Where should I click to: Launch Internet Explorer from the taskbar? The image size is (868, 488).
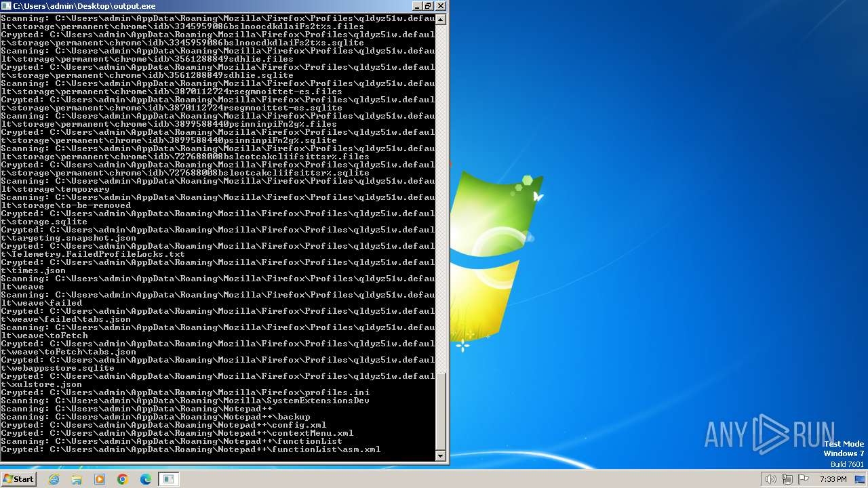[x=54, y=479]
